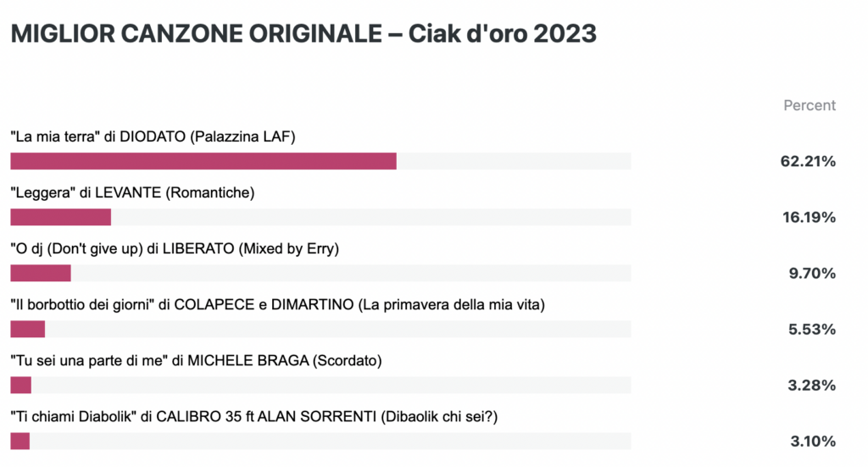
Task: Click the filled bar for Ti chiami Diabolik
Action: [20, 441]
